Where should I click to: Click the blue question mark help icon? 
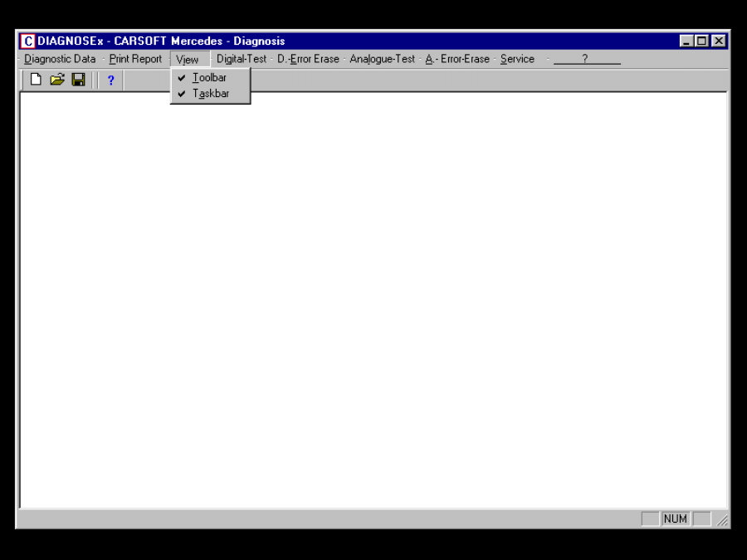coord(110,79)
